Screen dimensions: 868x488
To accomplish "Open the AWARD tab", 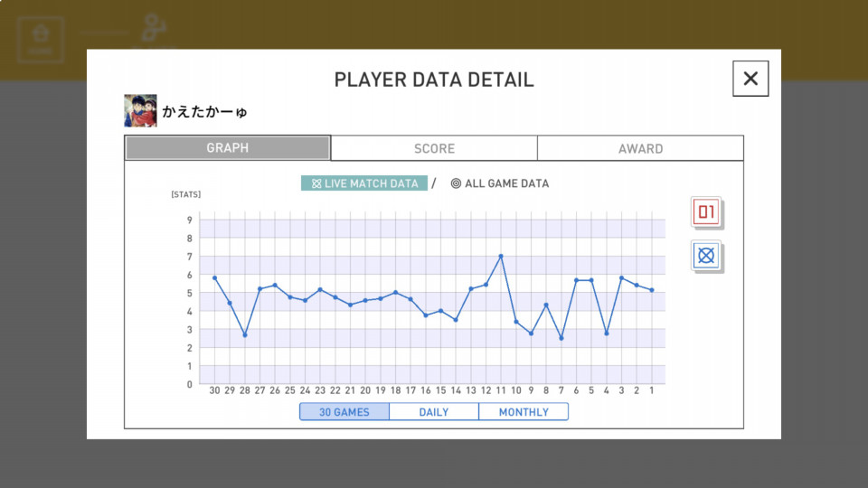I will point(640,148).
